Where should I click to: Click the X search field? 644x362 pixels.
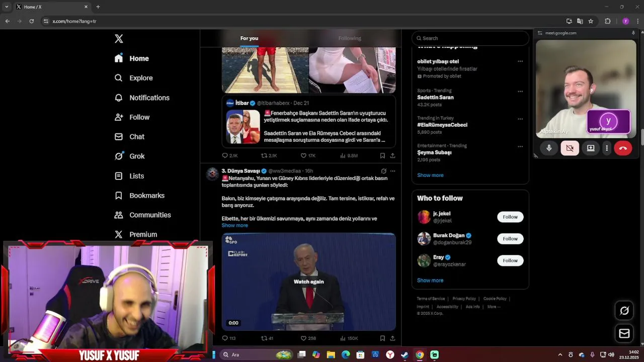(470, 38)
